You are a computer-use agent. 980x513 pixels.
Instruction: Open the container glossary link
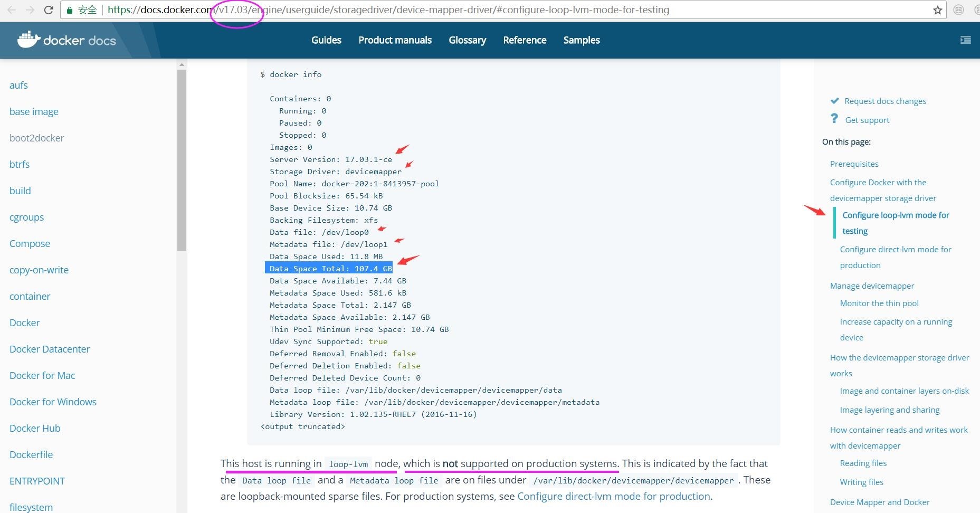click(x=30, y=296)
